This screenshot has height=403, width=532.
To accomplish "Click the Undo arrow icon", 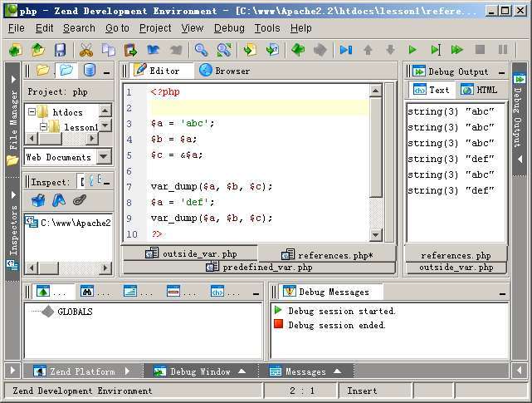I will click(154, 50).
